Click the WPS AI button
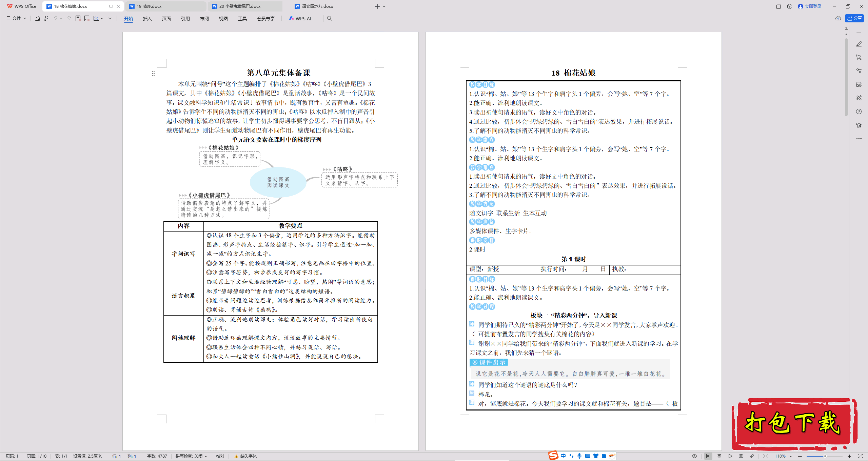Screen dimensions: 868x461 coord(300,18)
